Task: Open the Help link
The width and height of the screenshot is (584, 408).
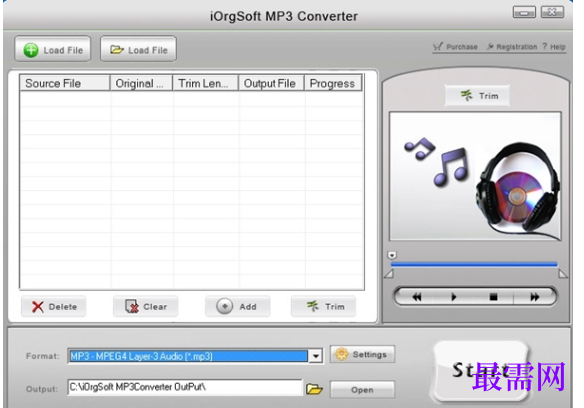Action: (554, 47)
